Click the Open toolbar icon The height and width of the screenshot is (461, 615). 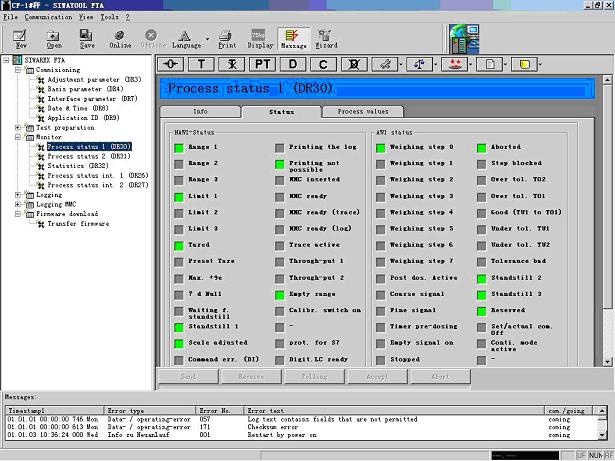tap(54, 39)
